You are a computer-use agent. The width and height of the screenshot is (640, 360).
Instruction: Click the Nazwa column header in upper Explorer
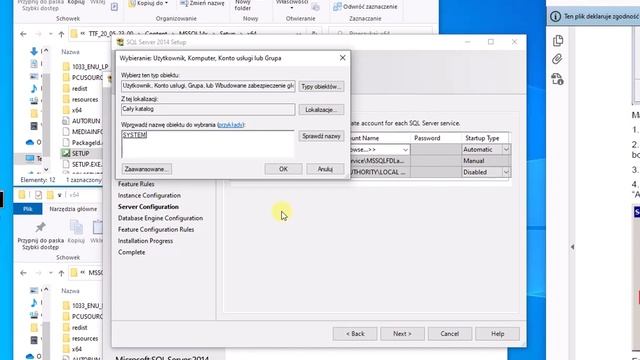[70, 52]
